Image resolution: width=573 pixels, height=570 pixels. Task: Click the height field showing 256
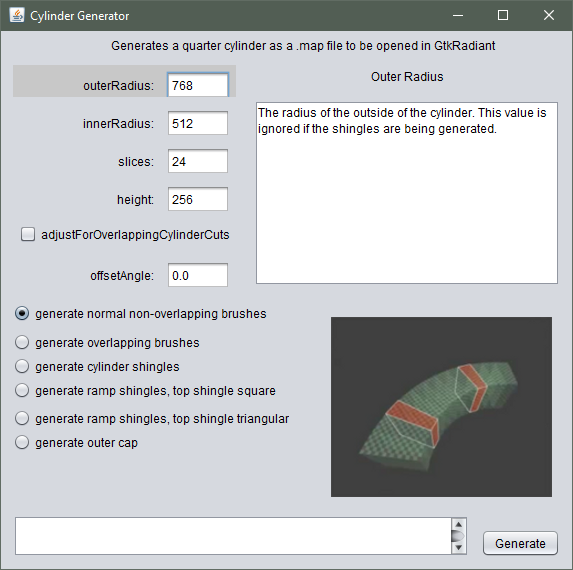(198, 199)
